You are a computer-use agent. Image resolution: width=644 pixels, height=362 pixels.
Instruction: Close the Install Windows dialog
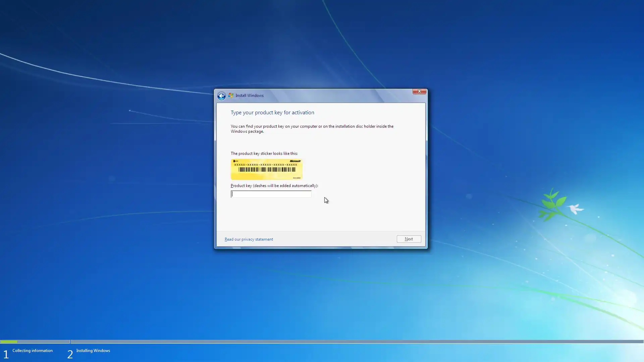tap(419, 91)
